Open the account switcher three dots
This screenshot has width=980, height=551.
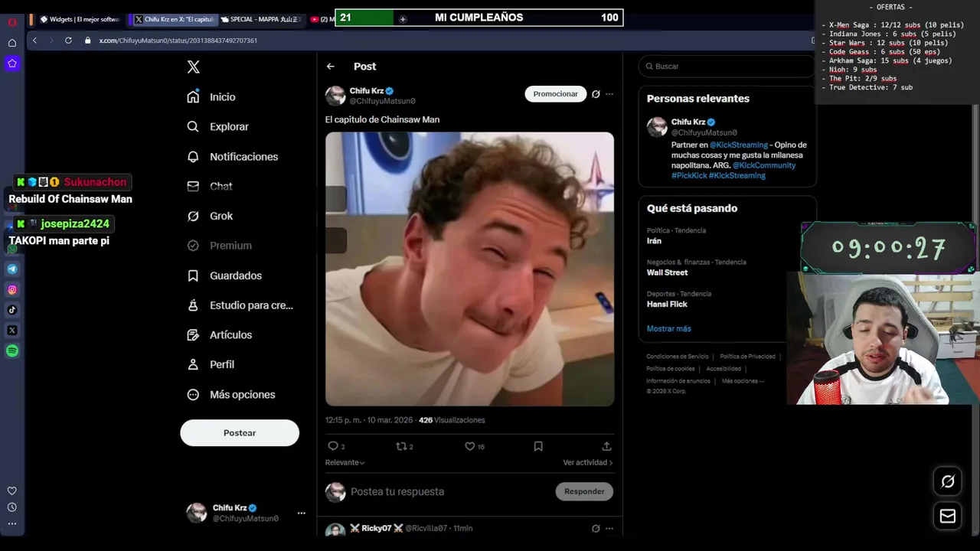(301, 514)
